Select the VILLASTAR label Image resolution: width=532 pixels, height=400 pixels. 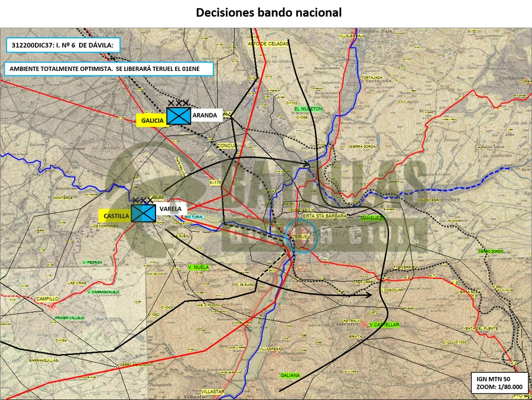[x=213, y=392]
